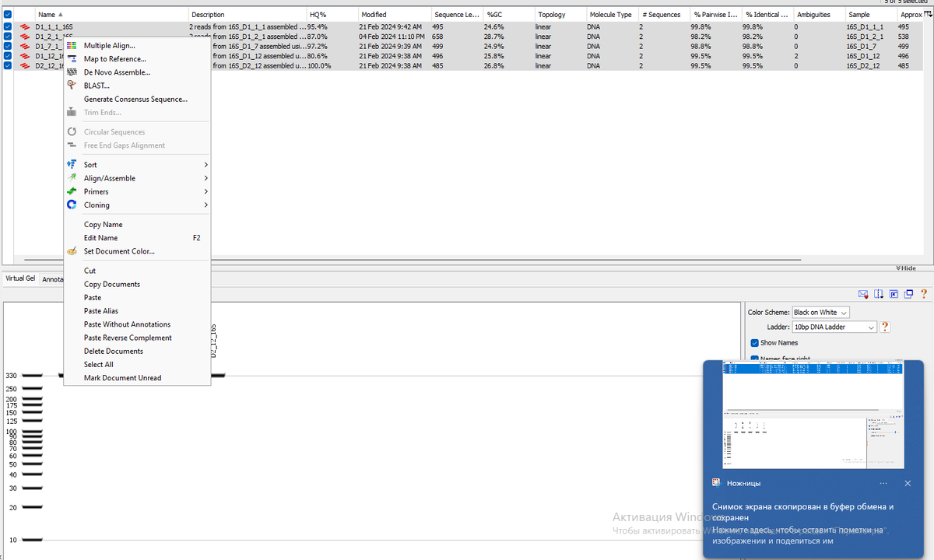
Task: Click the split view icon in the viewer toolbar
Action: click(x=879, y=294)
